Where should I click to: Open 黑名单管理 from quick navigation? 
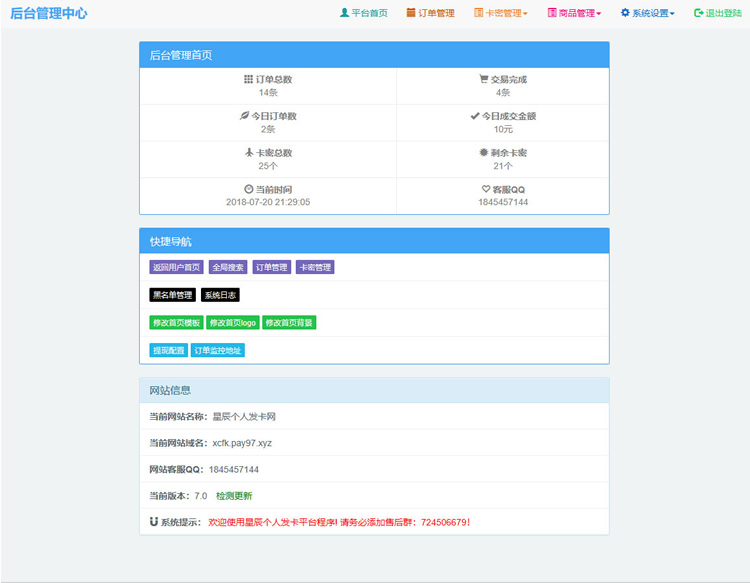[172, 295]
